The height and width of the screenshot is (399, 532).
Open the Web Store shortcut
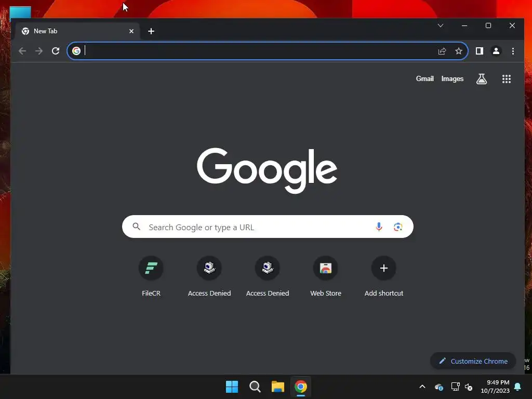[x=326, y=276]
